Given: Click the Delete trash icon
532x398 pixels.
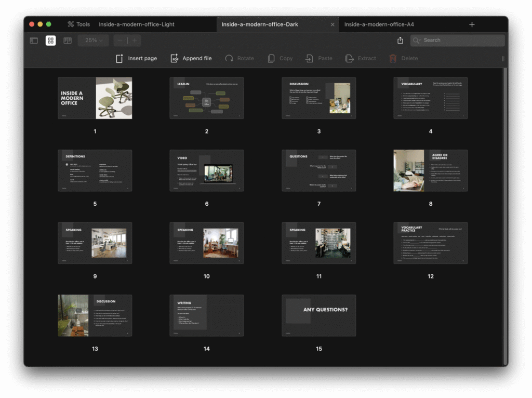Looking at the screenshot, I should point(393,59).
